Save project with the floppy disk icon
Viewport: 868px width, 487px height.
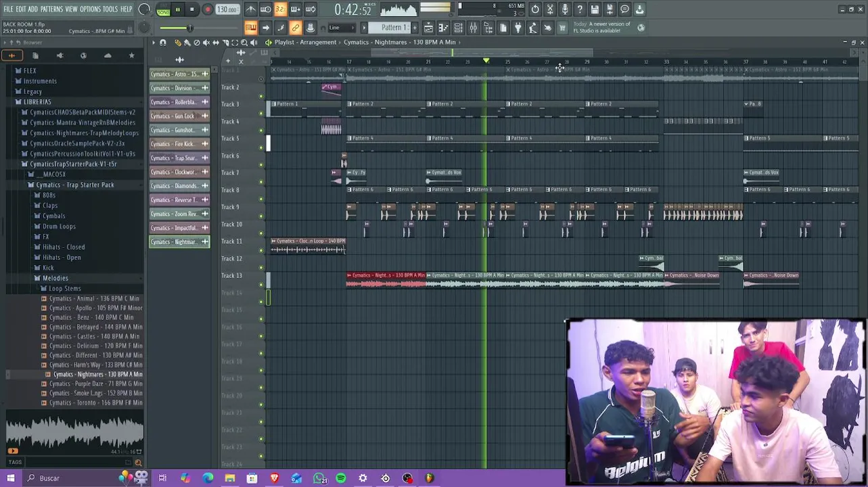(x=595, y=9)
